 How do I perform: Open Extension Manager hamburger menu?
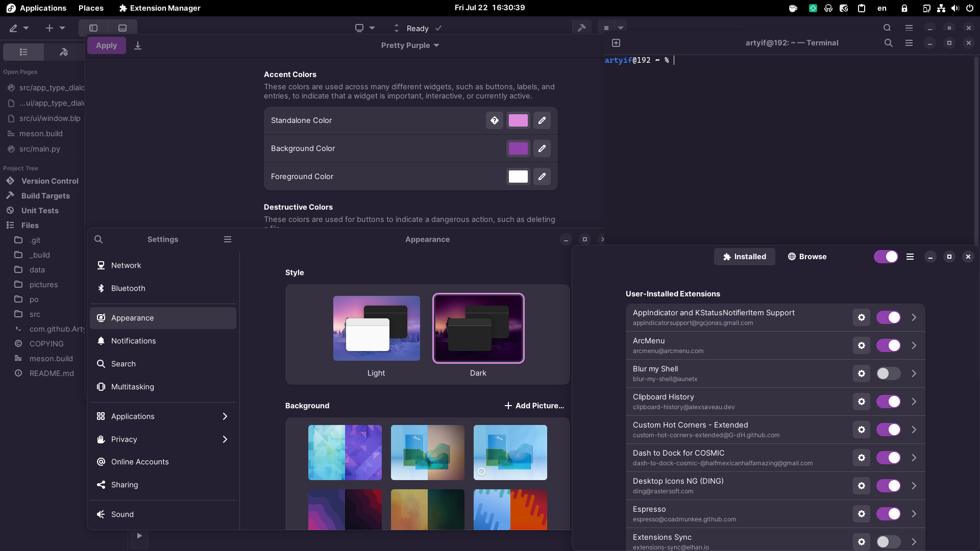click(910, 257)
